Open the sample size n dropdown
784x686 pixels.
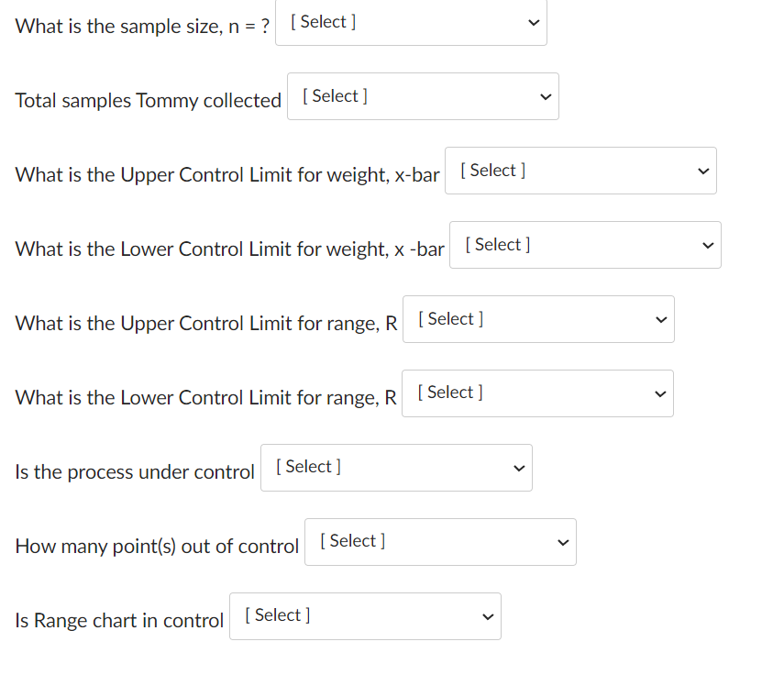pyautogui.click(x=411, y=23)
